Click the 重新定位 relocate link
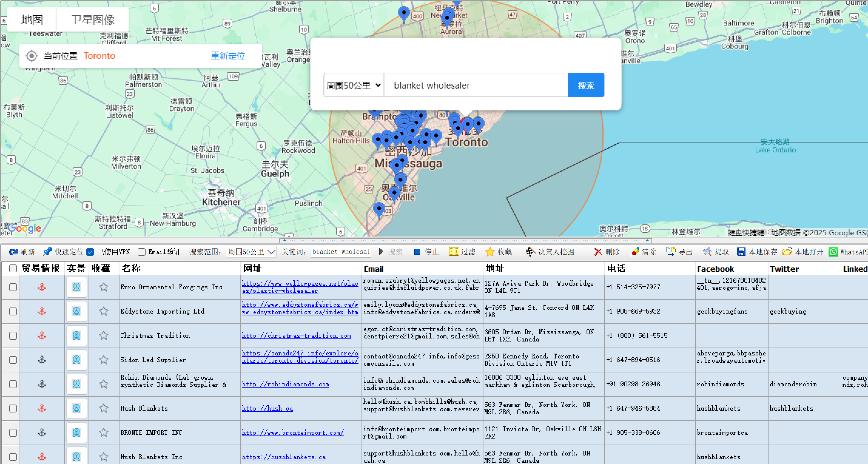868x464 pixels. pyautogui.click(x=228, y=56)
